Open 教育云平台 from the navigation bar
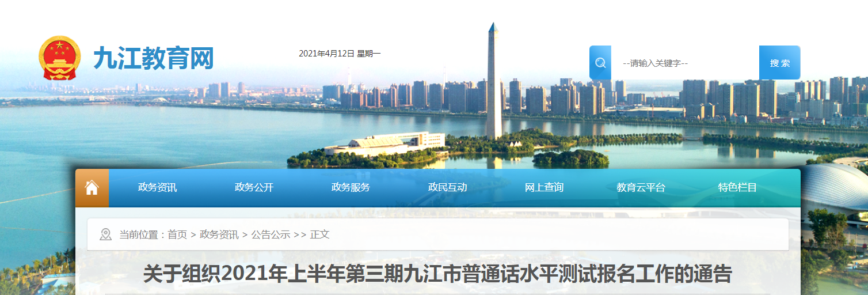The height and width of the screenshot is (295, 868). pos(641,188)
